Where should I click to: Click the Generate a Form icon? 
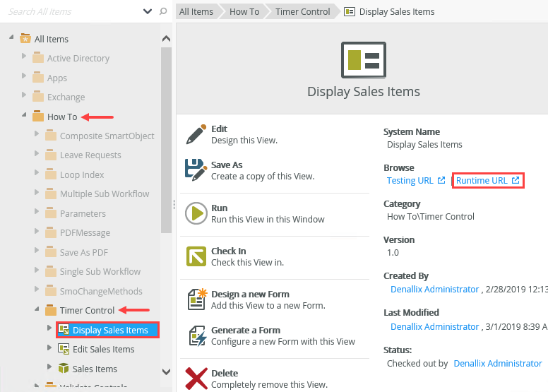pyautogui.click(x=196, y=335)
